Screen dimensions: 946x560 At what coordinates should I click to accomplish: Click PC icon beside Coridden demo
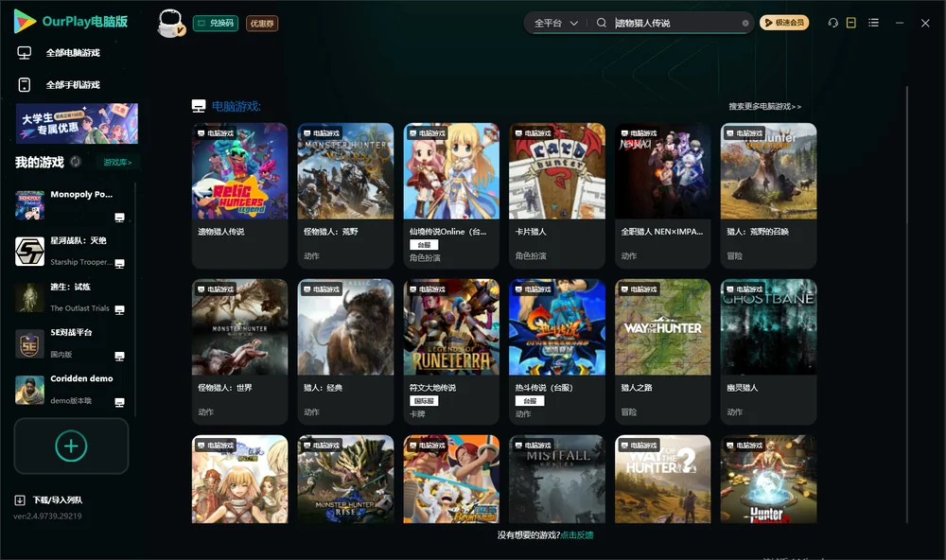click(119, 403)
